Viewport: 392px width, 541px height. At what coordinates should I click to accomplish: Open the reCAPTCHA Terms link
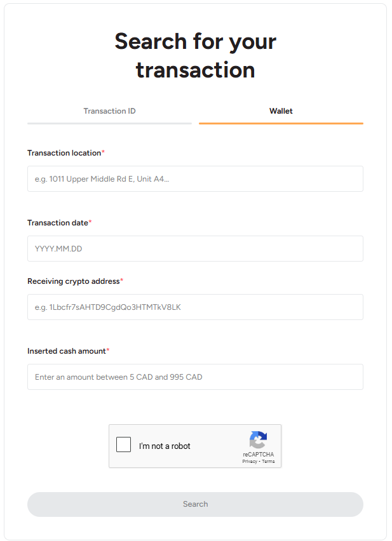click(268, 461)
